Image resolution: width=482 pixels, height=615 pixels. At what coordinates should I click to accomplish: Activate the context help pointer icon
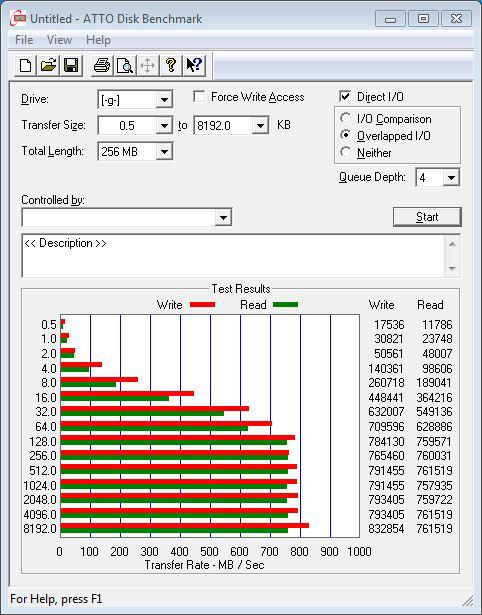[194, 65]
